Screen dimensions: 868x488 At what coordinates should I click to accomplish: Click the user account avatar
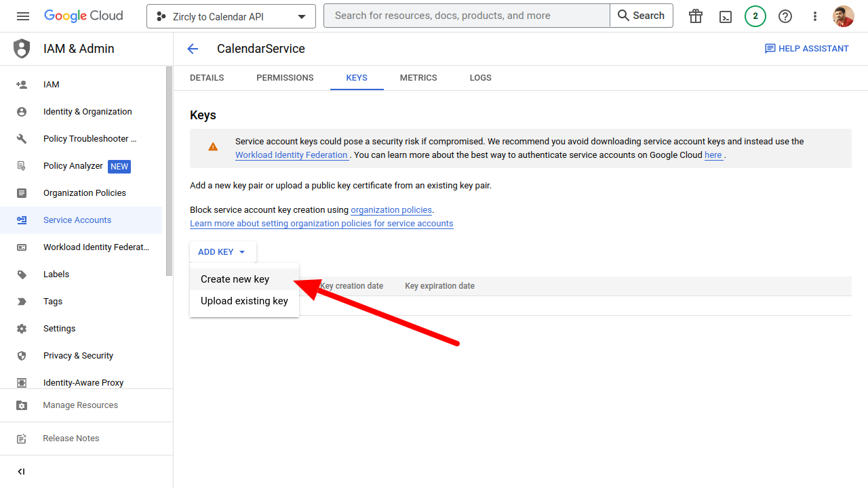[x=844, y=16]
